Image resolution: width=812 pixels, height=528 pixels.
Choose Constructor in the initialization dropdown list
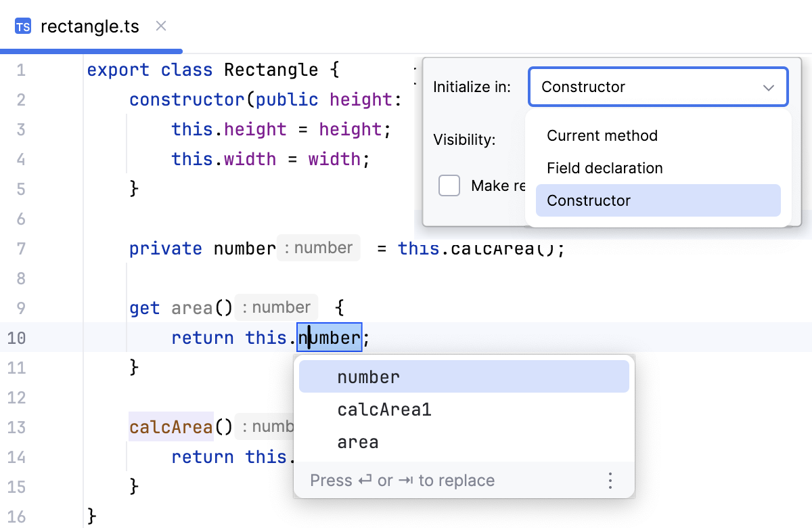point(587,200)
